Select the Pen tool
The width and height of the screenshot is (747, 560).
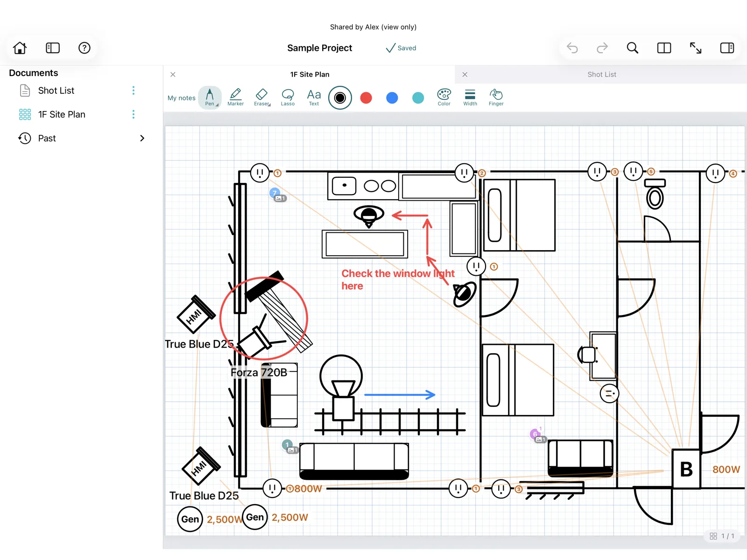(x=210, y=98)
